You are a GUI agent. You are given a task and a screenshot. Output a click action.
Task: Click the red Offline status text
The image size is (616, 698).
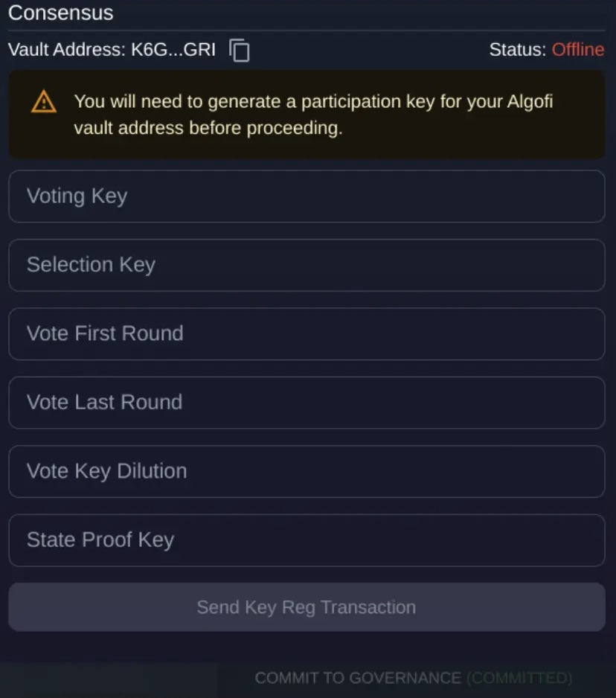[x=577, y=50]
